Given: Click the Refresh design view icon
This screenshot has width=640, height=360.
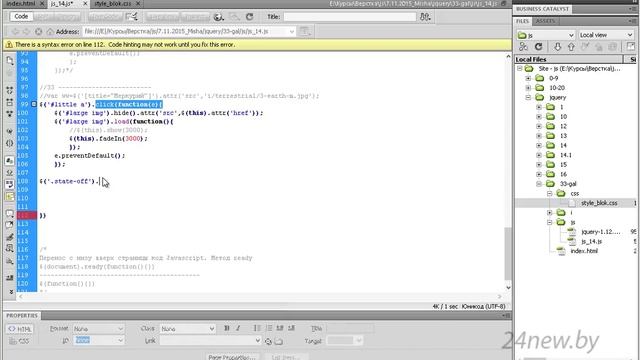Looking at the screenshot, I should [x=249, y=17].
